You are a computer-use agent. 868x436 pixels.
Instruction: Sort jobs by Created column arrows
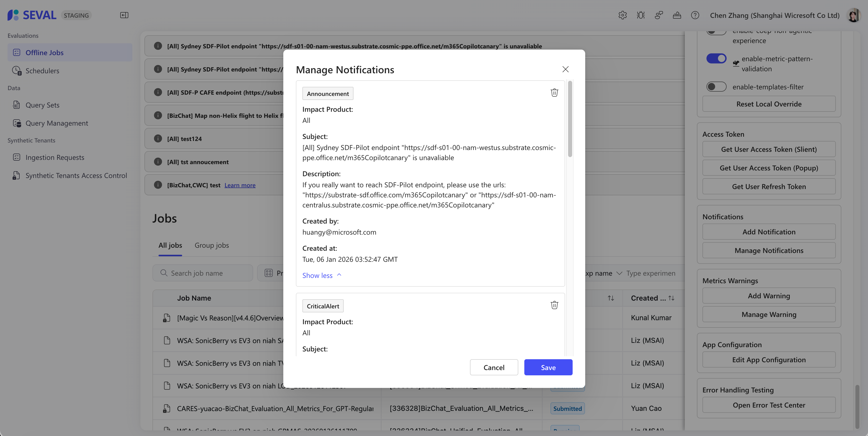(x=671, y=298)
